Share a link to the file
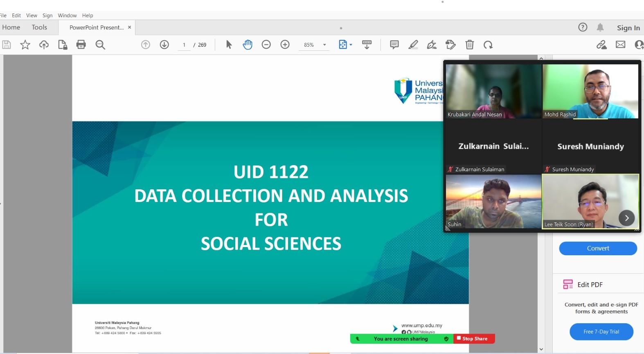Viewport: 644px width, 354px height. pos(601,45)
